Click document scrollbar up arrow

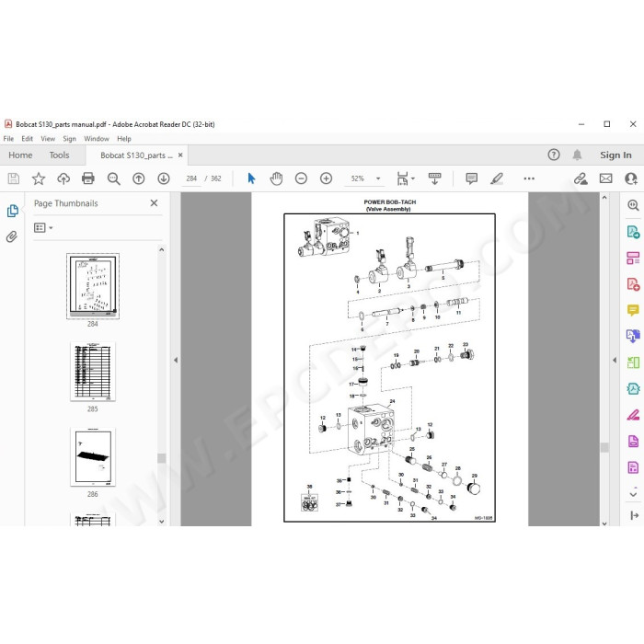(604, 198)
